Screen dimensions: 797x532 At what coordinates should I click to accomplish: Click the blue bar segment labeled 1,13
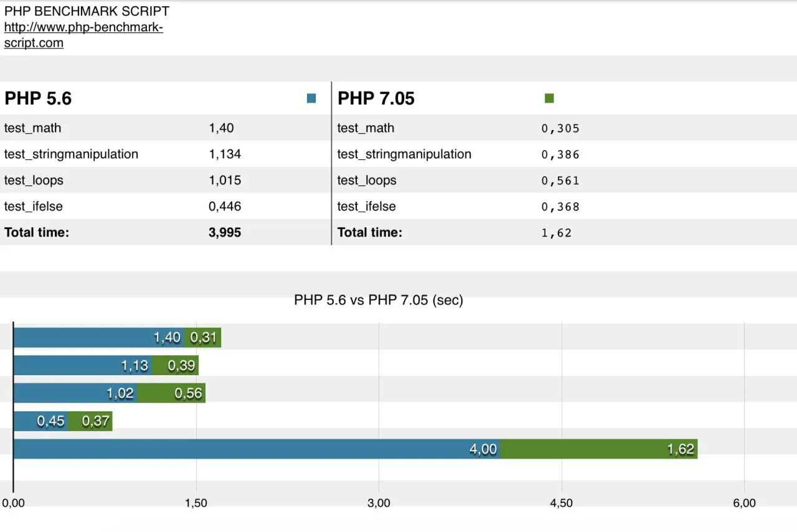83,365
